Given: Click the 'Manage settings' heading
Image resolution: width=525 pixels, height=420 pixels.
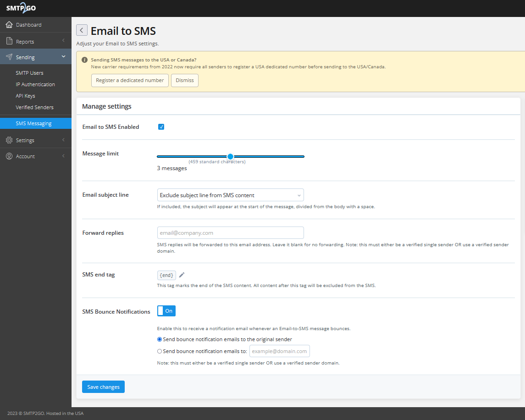Looking at the screenshot, I should click(107, 106).
